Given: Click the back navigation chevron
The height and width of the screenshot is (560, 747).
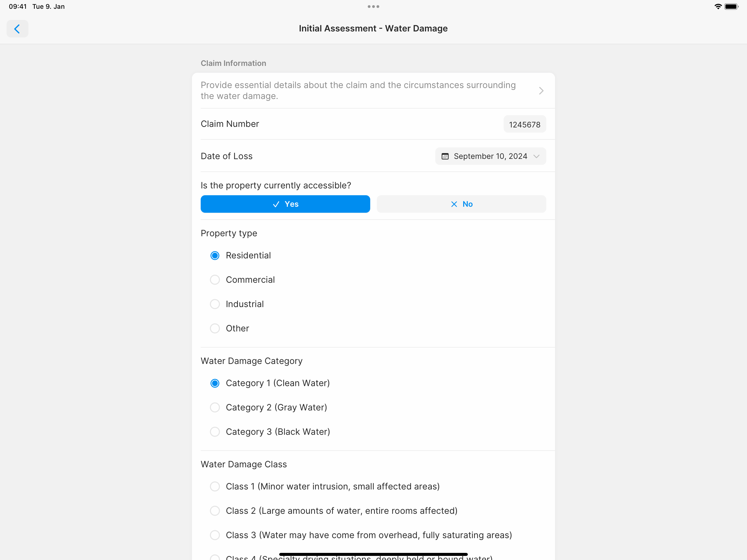Looking at the screenshot, I should point(17,29).
